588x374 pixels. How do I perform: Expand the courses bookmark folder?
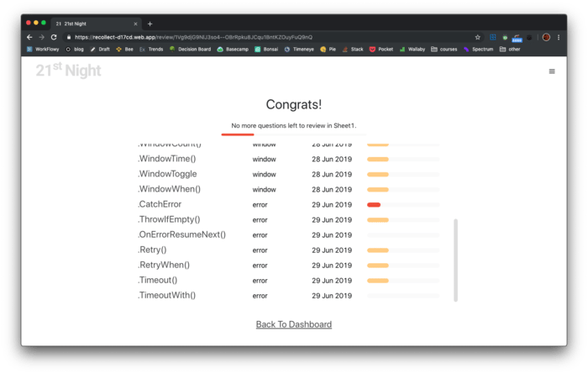point(444,50)
